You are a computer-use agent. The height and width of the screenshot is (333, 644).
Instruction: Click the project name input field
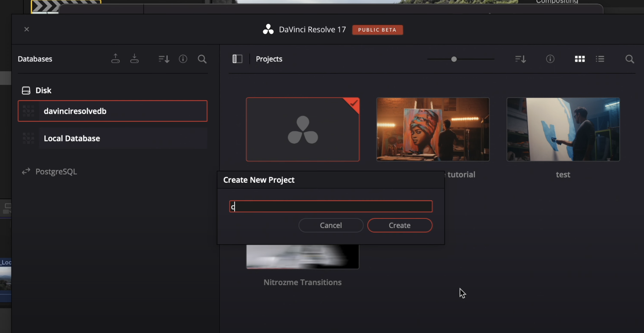(331, 206)
